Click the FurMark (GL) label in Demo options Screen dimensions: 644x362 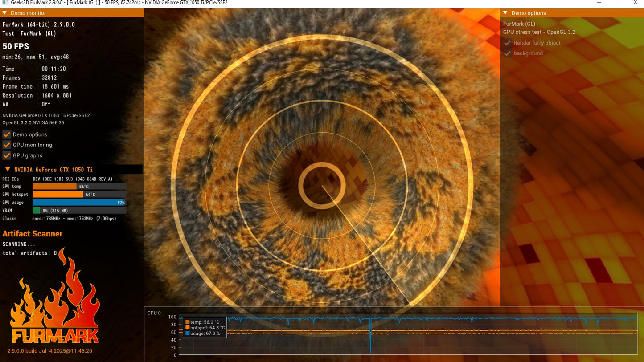pyautogui.click(x=519, y=24)
